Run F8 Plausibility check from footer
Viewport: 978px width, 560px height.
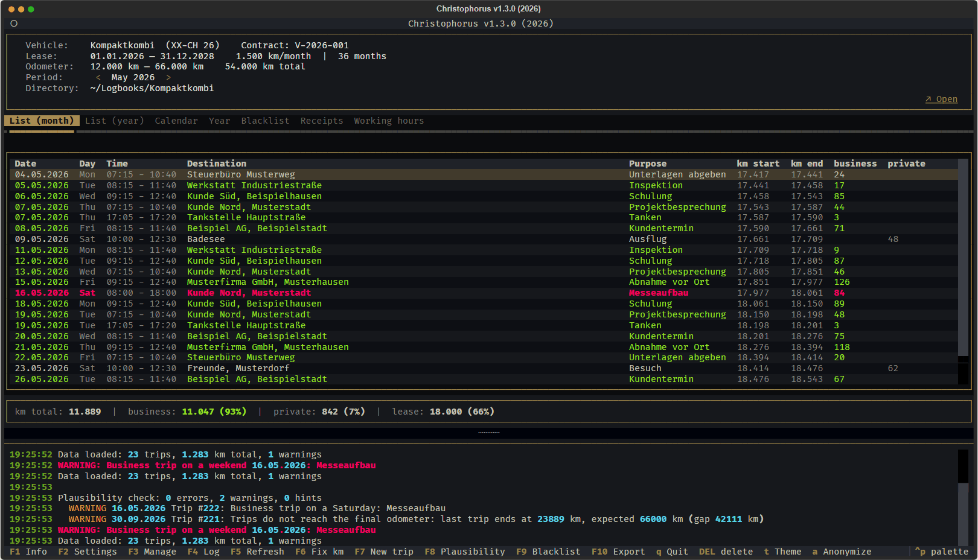click(465, 552)
